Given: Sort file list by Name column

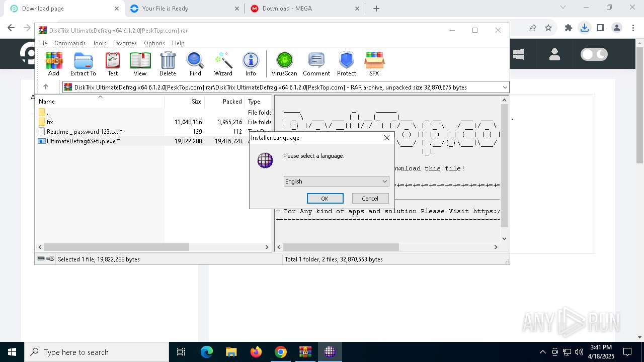Looking at the screenshot, I should pyautogui.click(x=100, y=101).
